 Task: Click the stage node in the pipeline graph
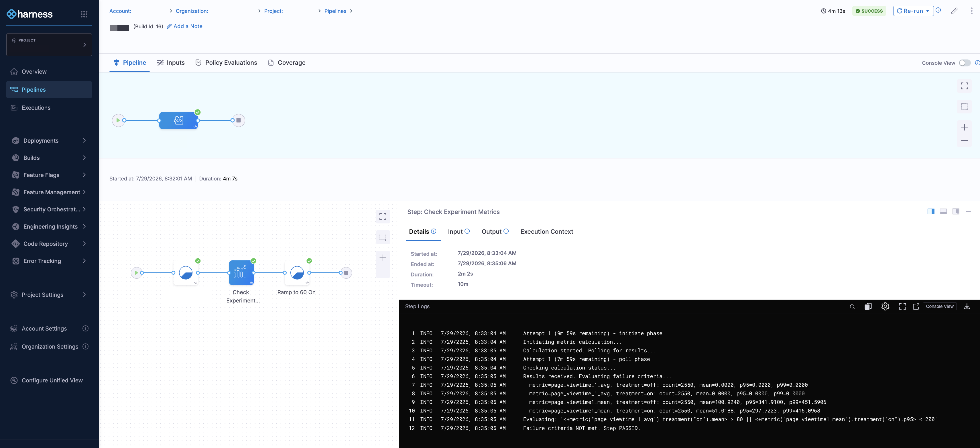point(178,120)
